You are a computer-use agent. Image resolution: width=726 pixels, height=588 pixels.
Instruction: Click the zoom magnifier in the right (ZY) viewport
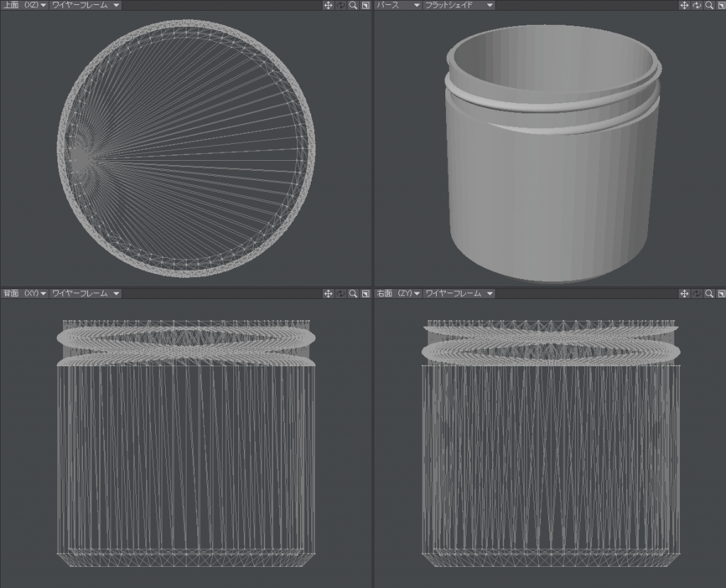pyautogui.click(x=709, y=293)
